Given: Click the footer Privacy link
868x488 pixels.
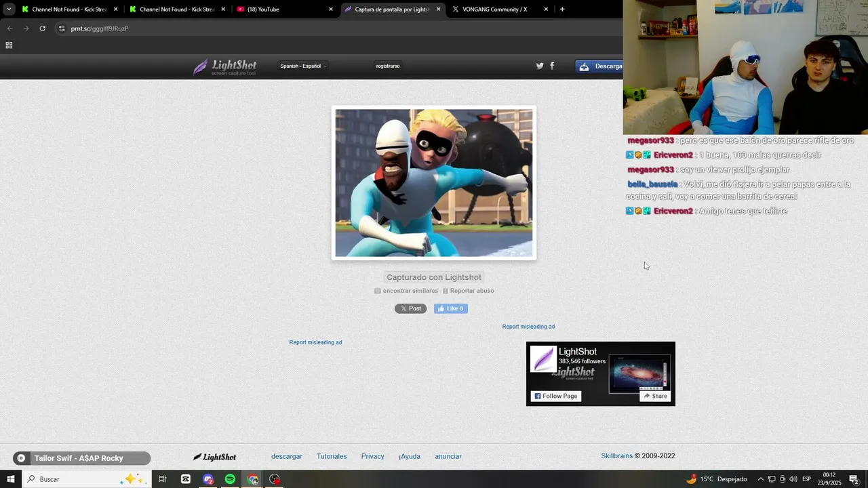Looking at the screenshot, I should (x=372, y=456).
